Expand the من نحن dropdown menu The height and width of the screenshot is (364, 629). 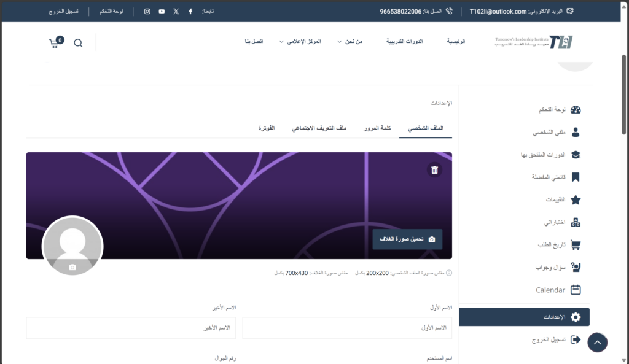click(350, 41)
